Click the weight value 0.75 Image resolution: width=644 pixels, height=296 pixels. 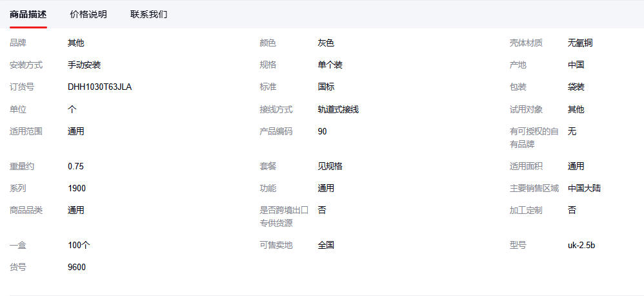(x=75, y=167)
